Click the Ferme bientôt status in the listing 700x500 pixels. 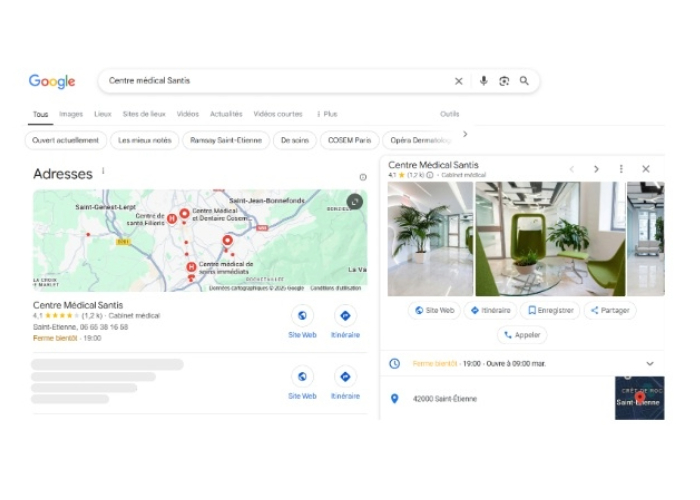click(x=55, y=338)
